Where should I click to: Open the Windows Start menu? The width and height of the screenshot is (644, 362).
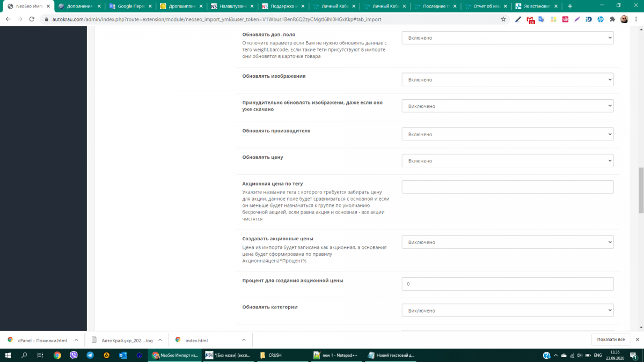pos(8,355)
